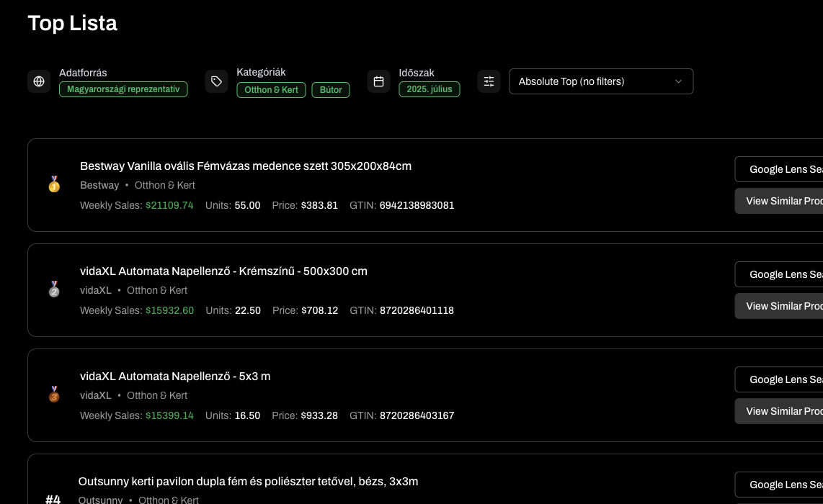Click weekly sales value $21109.74
Image resolution: width=823 pixels, height=504 pixels.
(x=169, y=206)
